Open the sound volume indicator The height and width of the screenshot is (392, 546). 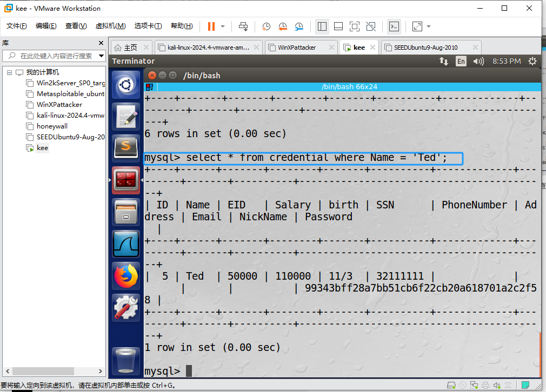(478, 61)
